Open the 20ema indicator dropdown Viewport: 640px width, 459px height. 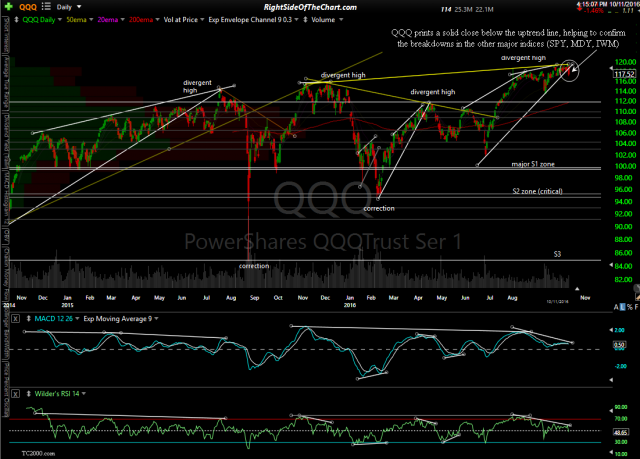click(x=122, y=20)
